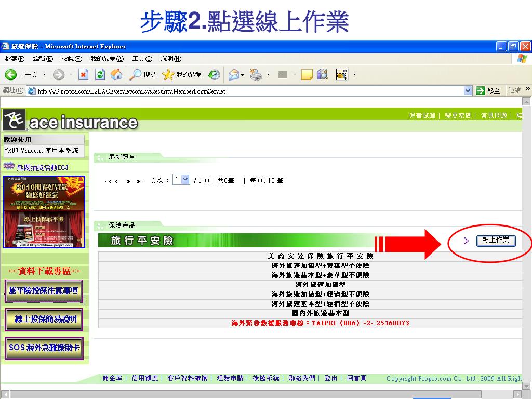The width and height of the screenshot is (532, 399).
Task: Restore down the IE window button
Action: [x=514, y=46]
